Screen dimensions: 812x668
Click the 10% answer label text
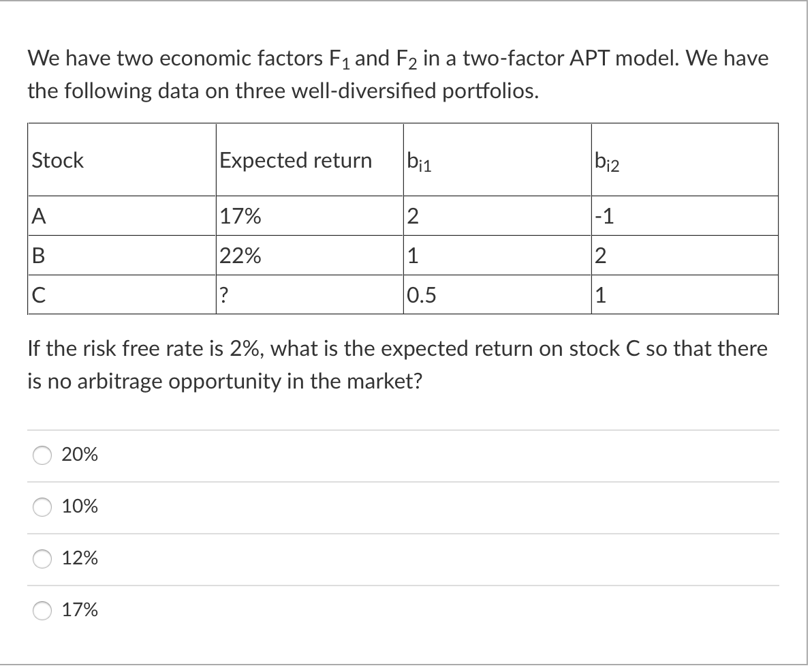tap(79, 506)
